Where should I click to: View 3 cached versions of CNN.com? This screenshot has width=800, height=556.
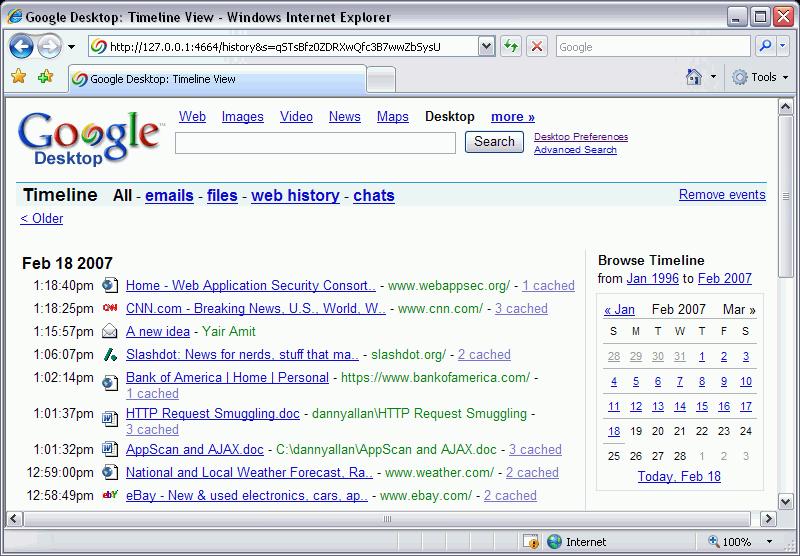tap(521, 308)
